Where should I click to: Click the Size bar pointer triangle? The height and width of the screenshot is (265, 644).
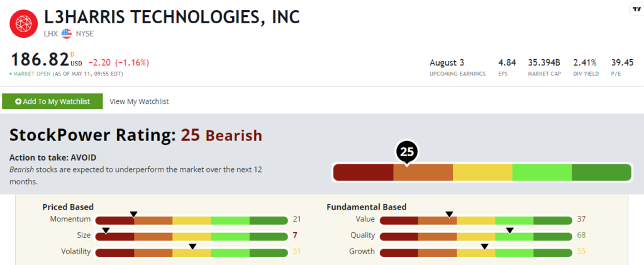coord(106,230)
